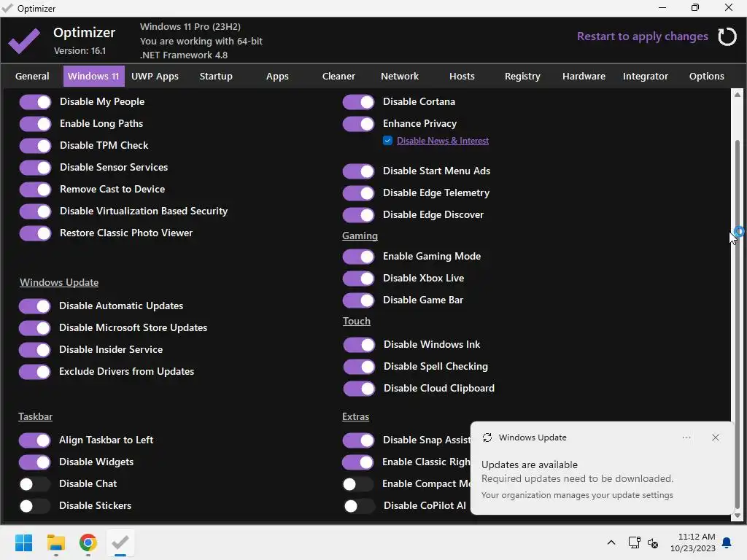This screenshot has height=560, width=747.
Task: Click the taskbar clock showing 11:12 AM
Action: [693, 542]
